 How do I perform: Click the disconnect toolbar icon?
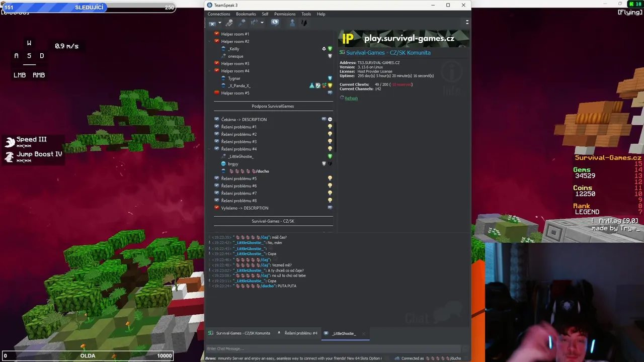[x=212, y=23]
